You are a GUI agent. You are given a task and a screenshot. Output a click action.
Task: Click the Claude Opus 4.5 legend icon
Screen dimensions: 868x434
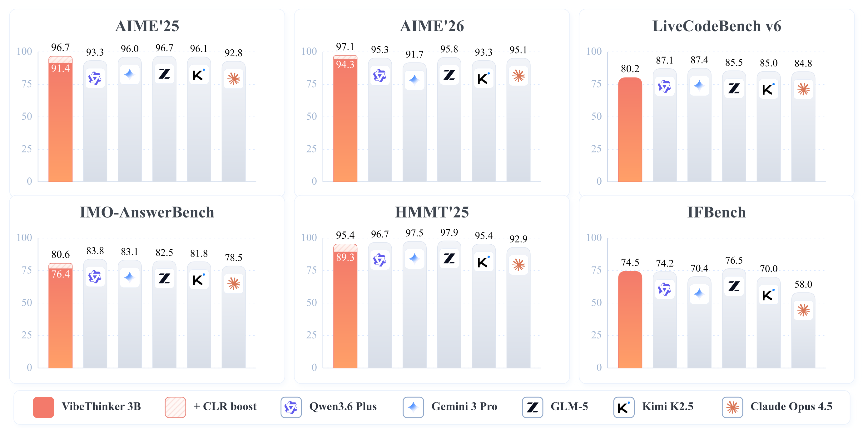[732, 407]
